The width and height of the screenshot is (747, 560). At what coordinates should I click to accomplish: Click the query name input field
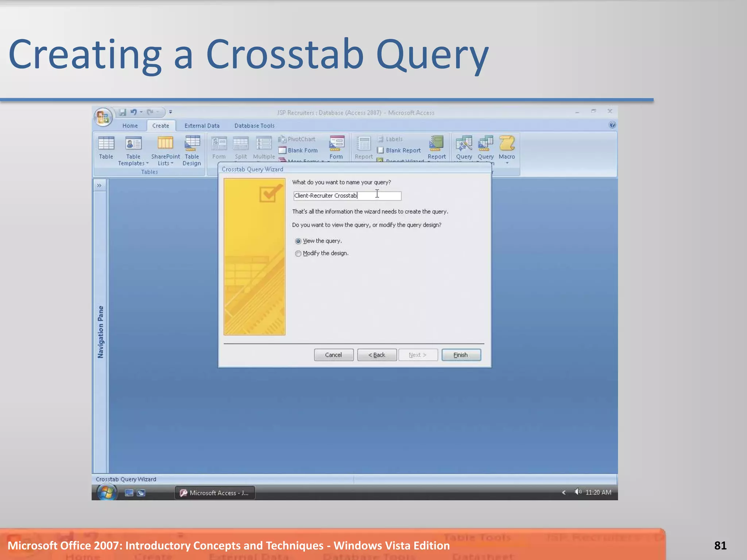pyautogui.click(x=347, y=196)
